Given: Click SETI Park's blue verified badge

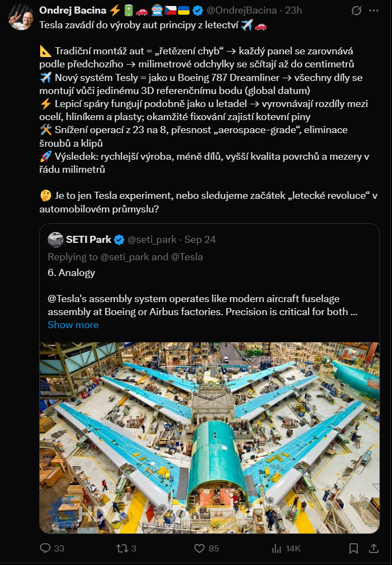Looking at the screenshot, I should point(118,240).
